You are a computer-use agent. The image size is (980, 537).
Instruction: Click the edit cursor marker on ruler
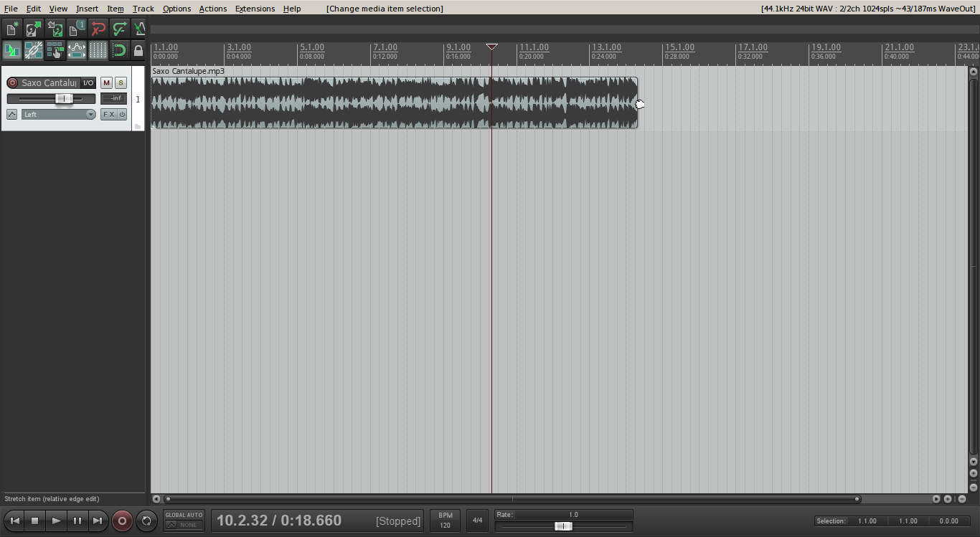[x=491, y=47]
